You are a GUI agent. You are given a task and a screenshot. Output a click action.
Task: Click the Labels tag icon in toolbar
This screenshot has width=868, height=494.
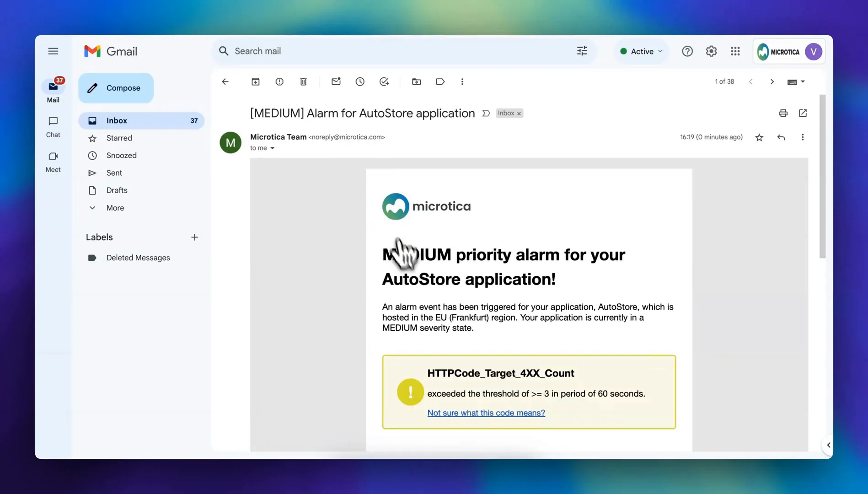coord(440,82)
